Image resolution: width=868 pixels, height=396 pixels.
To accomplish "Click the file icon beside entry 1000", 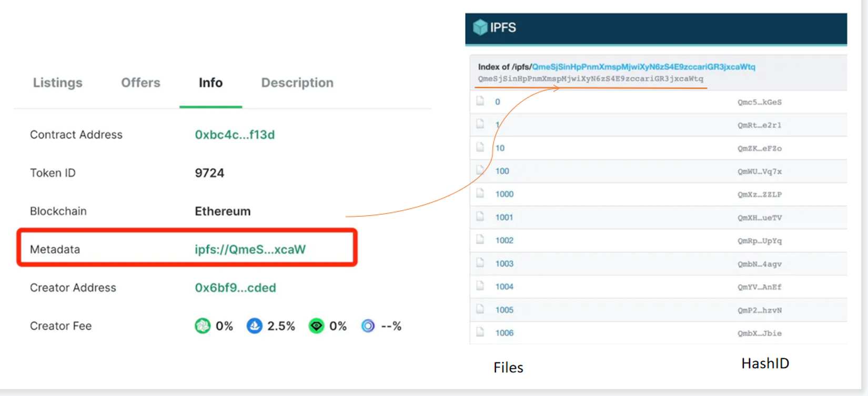I will click(x=480, y=194).
